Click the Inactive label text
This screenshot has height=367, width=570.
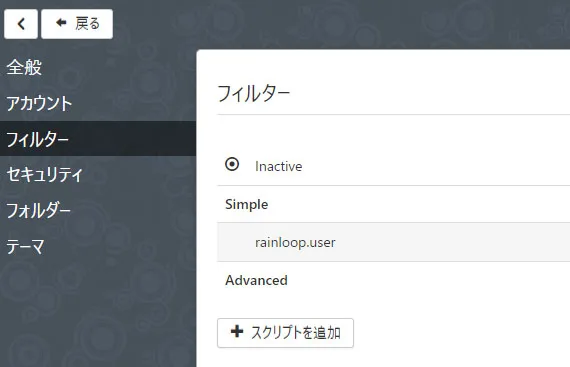278,166
